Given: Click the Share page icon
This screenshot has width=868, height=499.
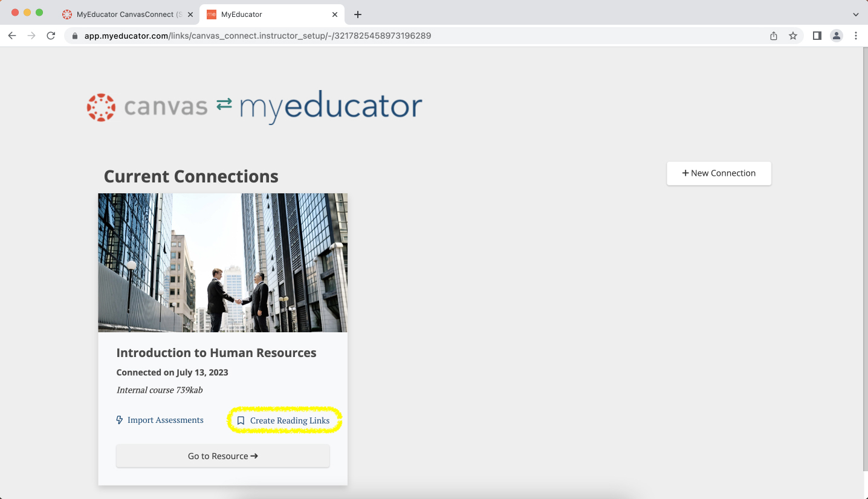Looking at the screenshot, I should coord(774,36).
